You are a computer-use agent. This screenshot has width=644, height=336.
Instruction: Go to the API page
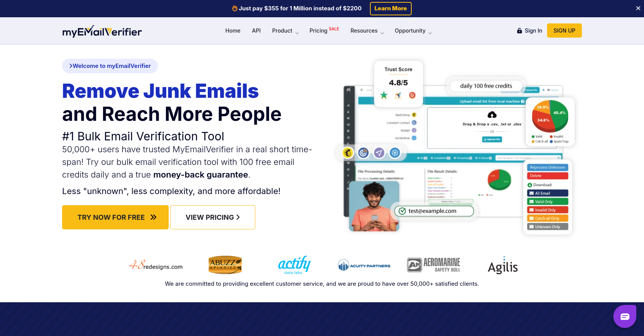click(x=256, y=31)
